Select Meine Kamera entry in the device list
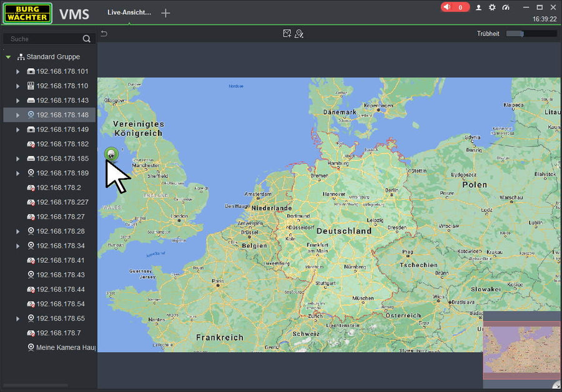This screenshot has width=562, height=392. [x=61, y=347]
